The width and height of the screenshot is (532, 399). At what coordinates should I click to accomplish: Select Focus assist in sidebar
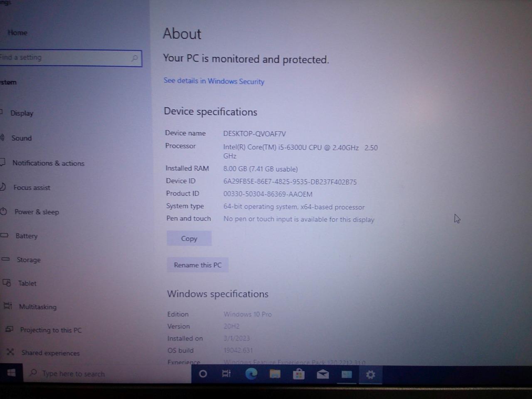[x=32, y=187]
